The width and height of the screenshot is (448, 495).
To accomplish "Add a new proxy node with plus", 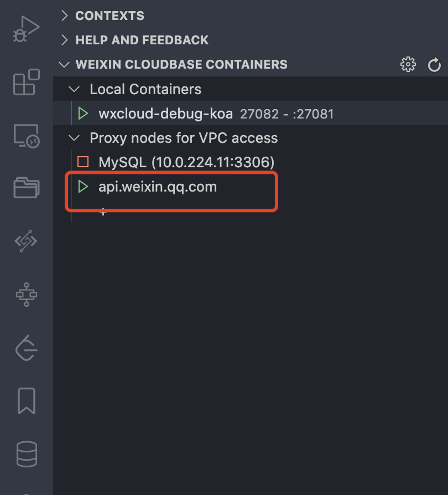I will tap(103, 212).
